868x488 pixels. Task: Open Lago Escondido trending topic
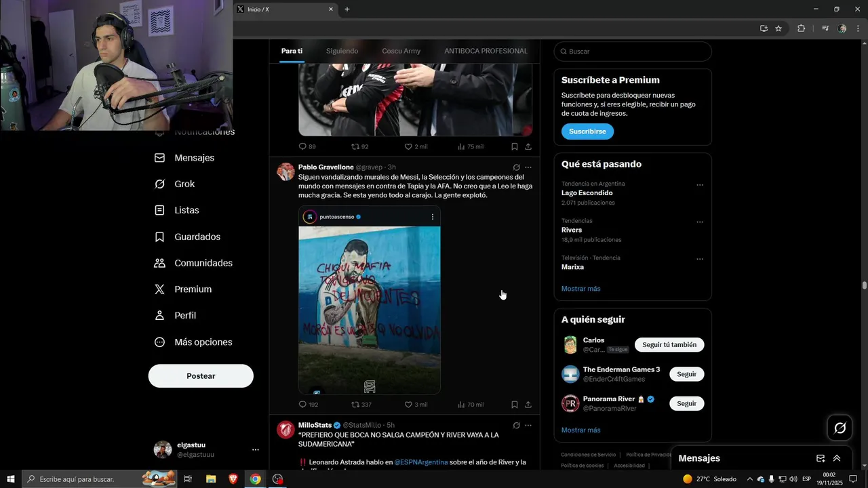(587, 193)
